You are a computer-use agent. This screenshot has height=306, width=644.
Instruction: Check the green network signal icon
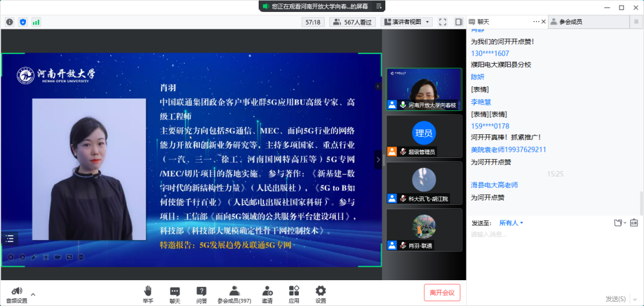[x=36, y=22]
